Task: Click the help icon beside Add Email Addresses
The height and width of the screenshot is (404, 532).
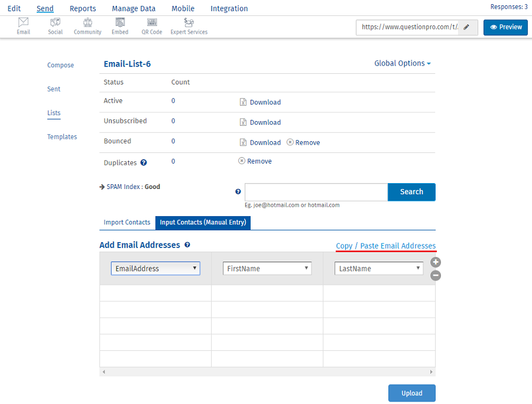Action: pos(187,245)
